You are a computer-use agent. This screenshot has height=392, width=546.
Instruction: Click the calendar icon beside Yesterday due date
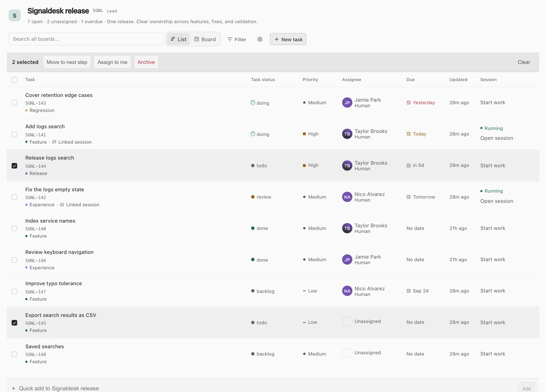click(x=409, y=103)
